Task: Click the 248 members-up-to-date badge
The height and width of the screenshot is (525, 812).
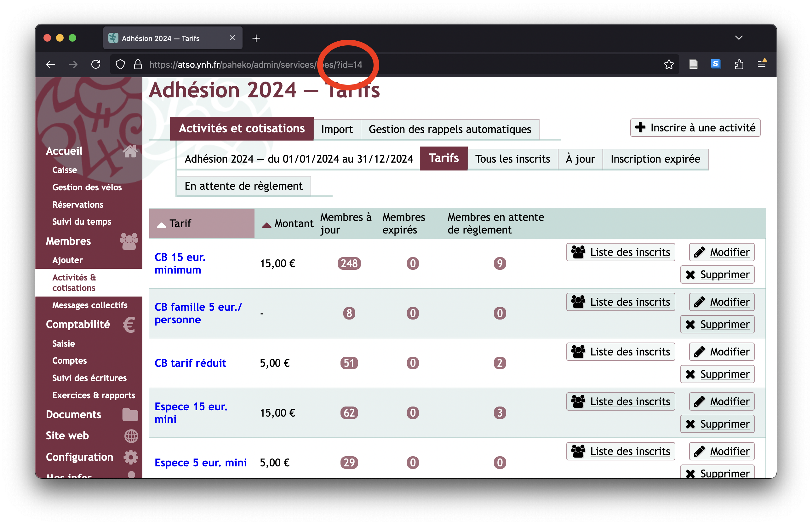Action: click(x=349, y=263)
